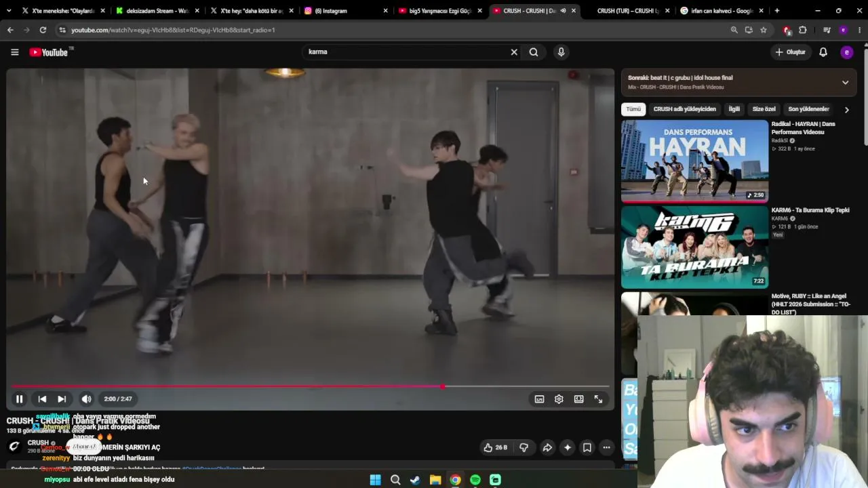Show more filter chips arrow
868x488 pixels.
[846, 109]
